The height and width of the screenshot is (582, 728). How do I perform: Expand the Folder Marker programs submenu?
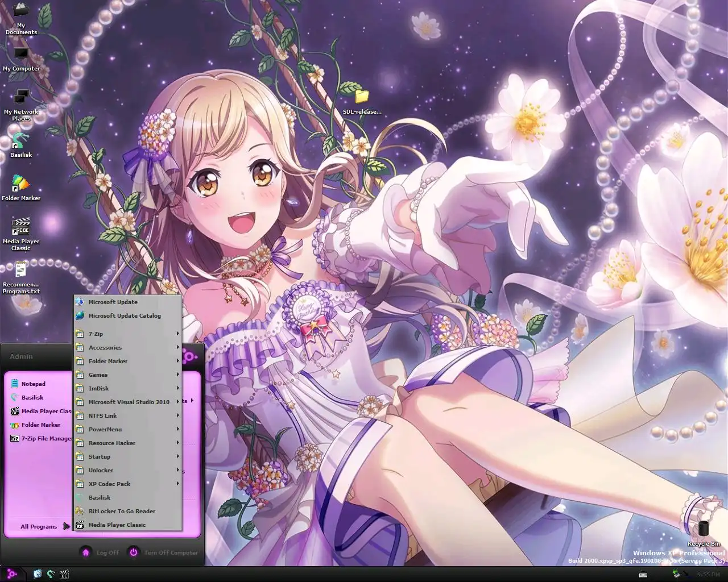[127, 361]
